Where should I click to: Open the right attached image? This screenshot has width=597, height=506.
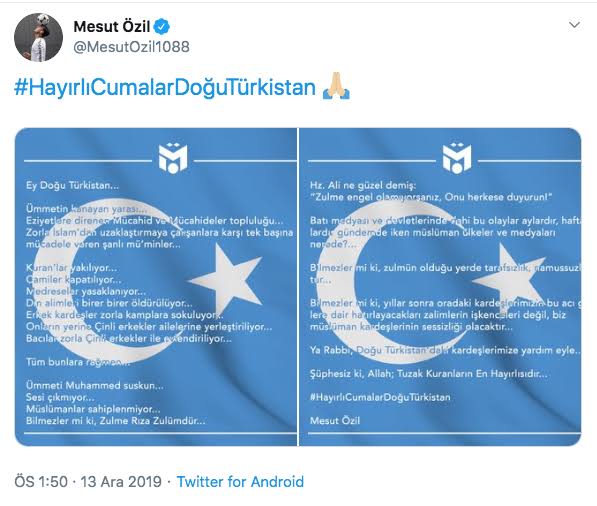click(441, 287)
